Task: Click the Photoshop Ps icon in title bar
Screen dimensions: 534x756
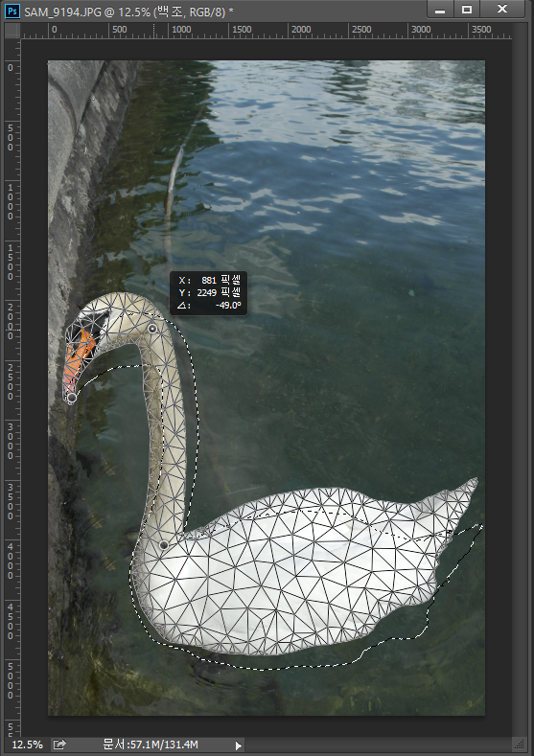Action: (12, 11)
